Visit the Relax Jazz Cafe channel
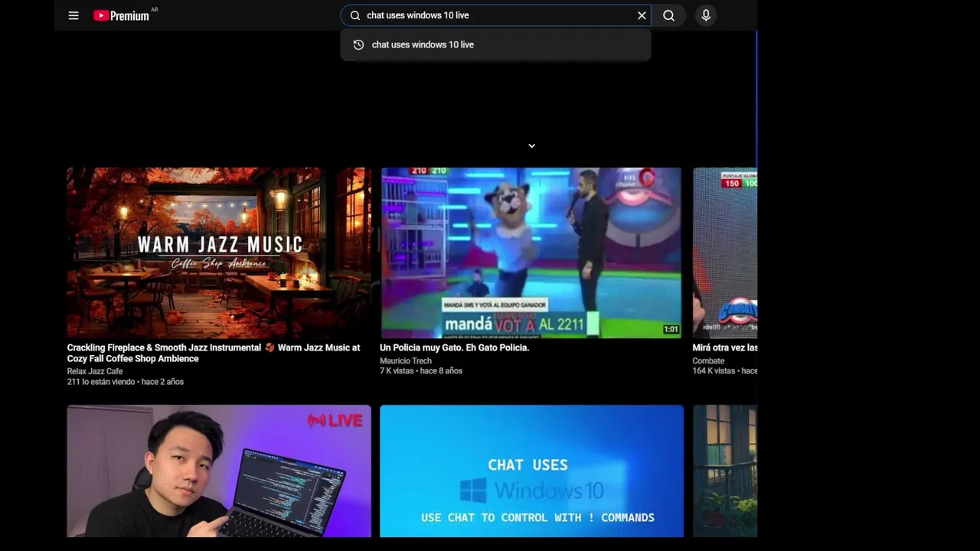 coord(95,371)
